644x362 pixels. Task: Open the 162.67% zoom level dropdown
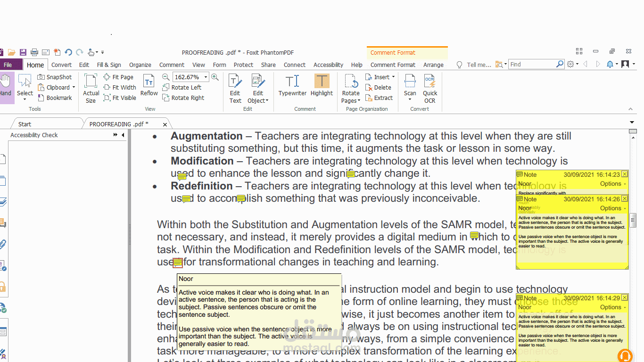tap(206, 77)
